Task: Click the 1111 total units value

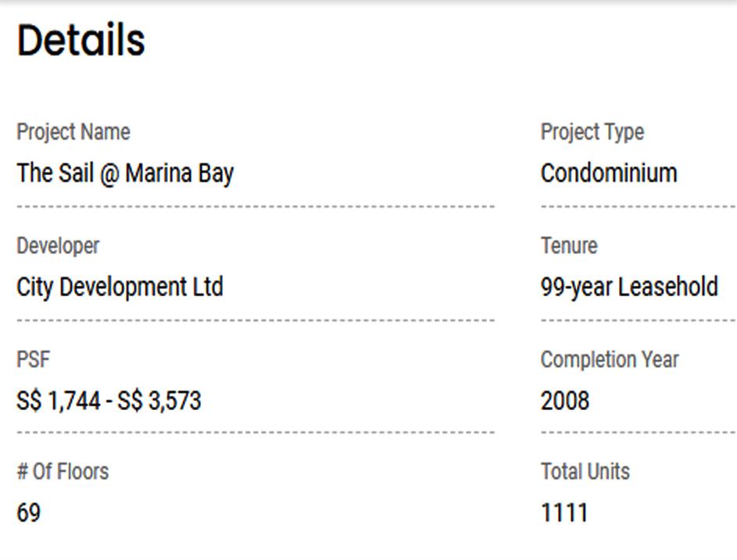Action: tap(563, 513)
